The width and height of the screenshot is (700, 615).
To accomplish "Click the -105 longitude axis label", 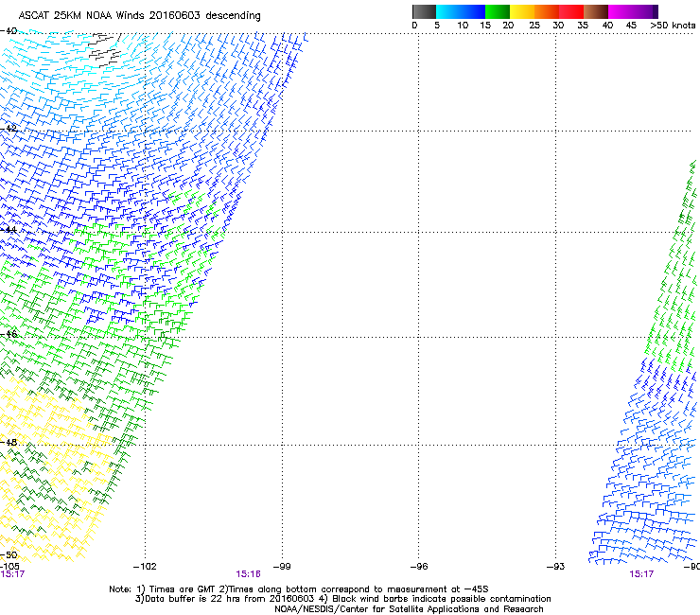I will [x=9, y=567].
